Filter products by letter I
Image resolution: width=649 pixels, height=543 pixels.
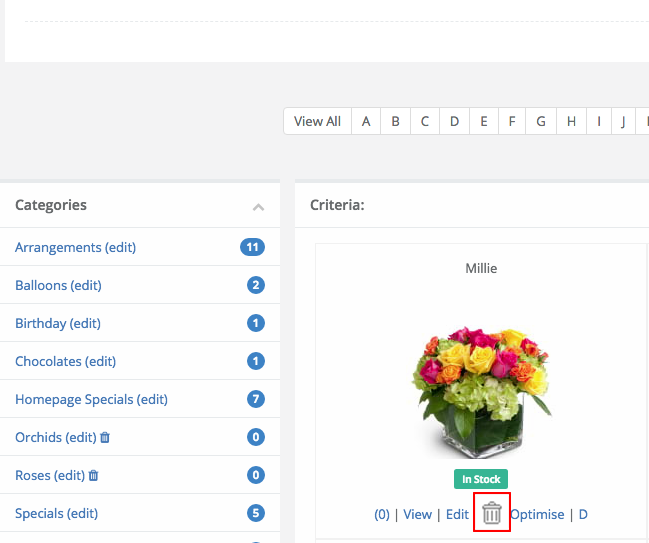[x=599, y=121]
